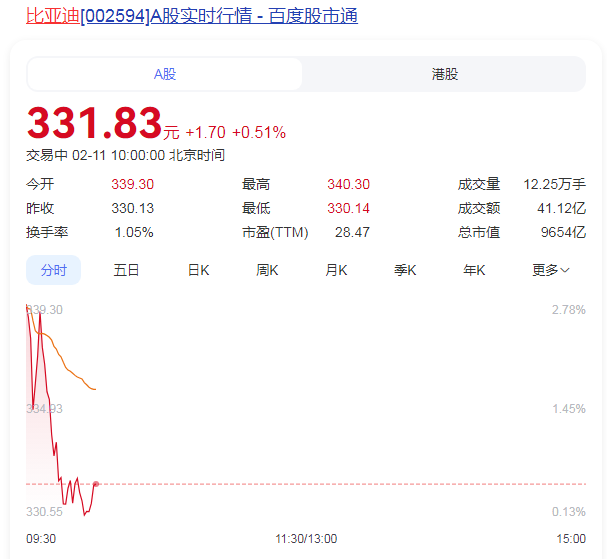The height and width of the screenshot is (559, 607).
Task: Click the 今开 value 339.30
Action: click(x=132, y=184)
